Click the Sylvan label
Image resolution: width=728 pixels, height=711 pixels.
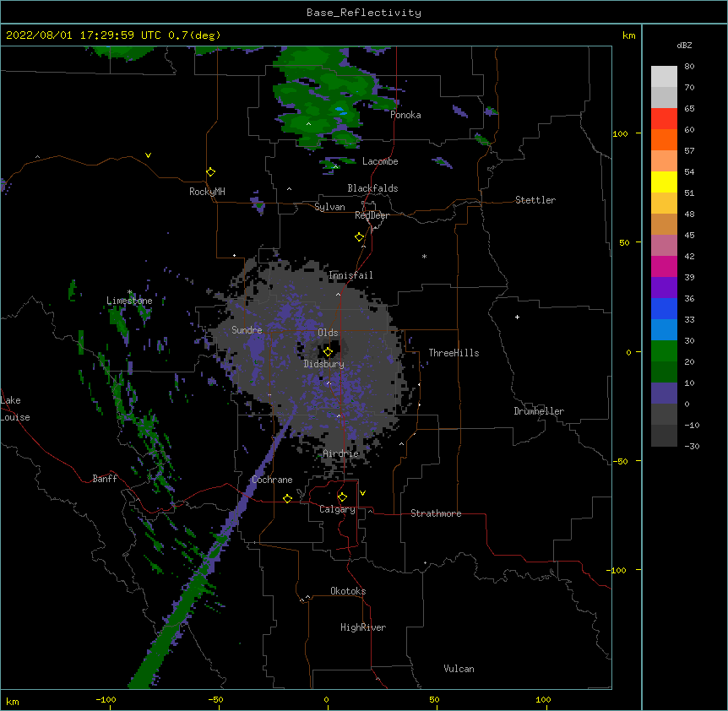(329, 207)
